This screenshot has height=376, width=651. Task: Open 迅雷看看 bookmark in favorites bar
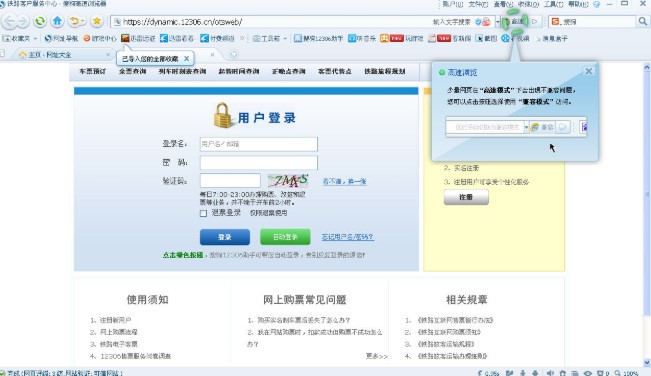tap(177, 39)
